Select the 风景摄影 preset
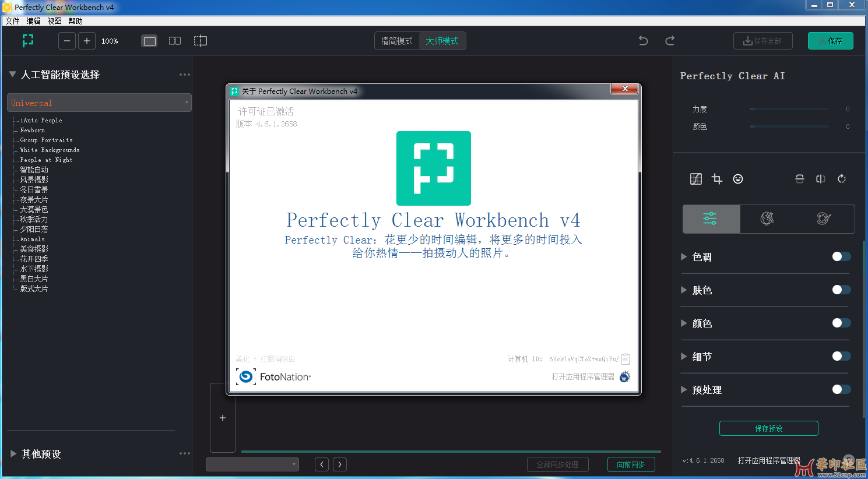Screen dimensions: 868x479 34,179
